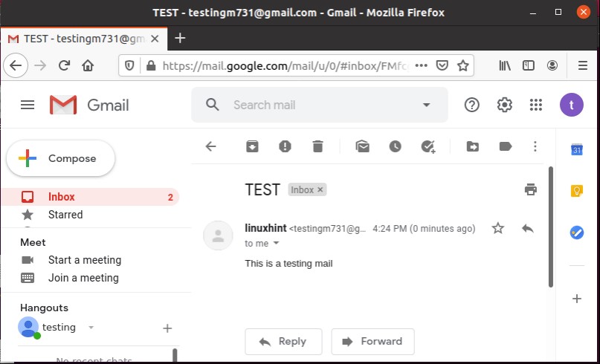Go to Starred messages
600x364 pixels.
(65, 215)
